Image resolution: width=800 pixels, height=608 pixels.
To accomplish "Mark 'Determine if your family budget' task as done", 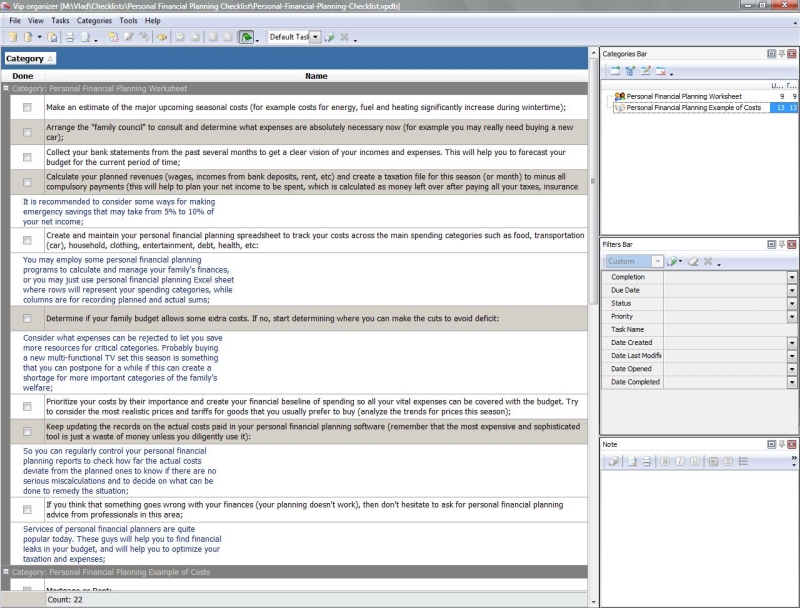I will point(27,318).
